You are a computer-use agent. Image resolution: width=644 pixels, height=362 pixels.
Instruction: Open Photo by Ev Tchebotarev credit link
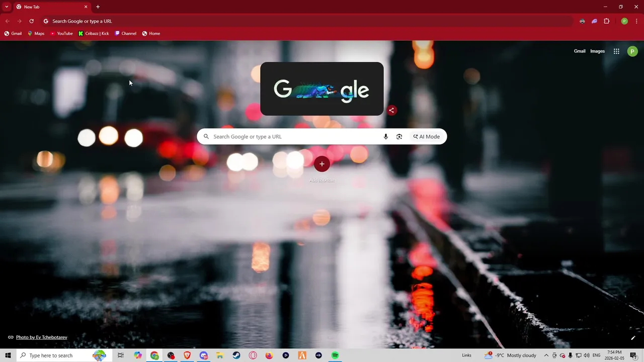coord(41,337)
